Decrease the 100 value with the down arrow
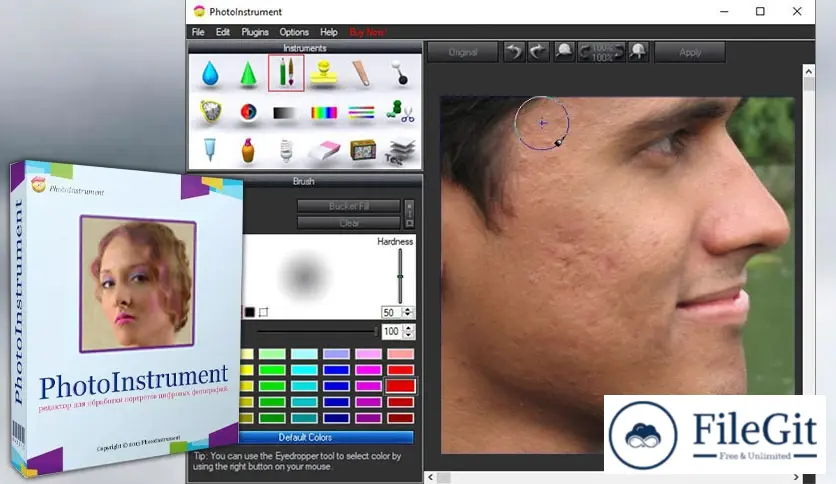The image size is (836, 484). pos(408,335)
